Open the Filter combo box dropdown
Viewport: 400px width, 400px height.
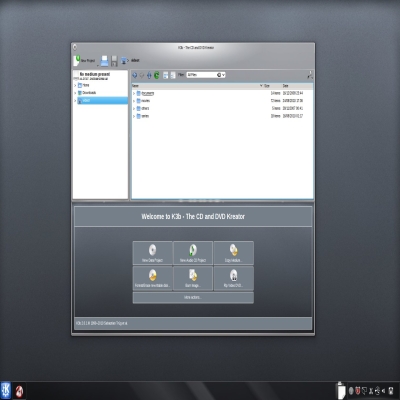tap(224, 75)
